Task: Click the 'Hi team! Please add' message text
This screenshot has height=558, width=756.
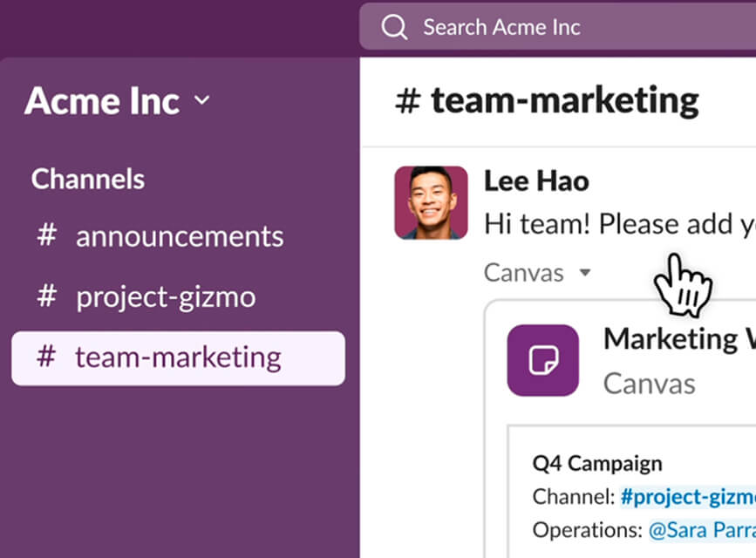Action: click(620, 224)
